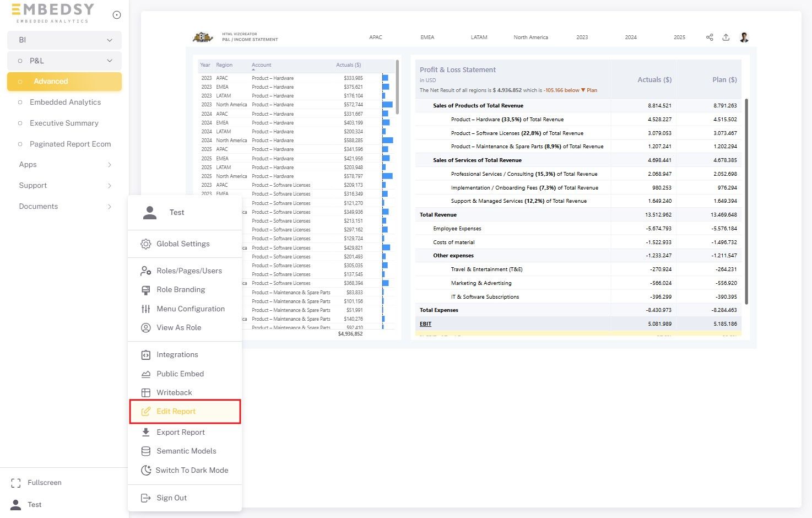The image size is (812, 518).
Task: Click the Global Settings gear icon
Action: click(x=146, y=244)
